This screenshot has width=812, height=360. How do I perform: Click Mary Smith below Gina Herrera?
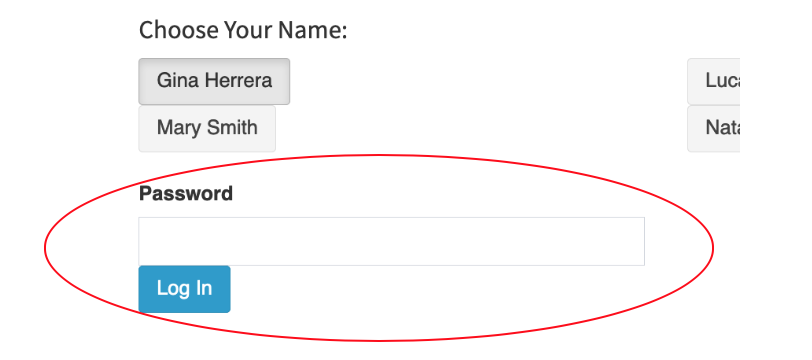(x=207, y=128)
